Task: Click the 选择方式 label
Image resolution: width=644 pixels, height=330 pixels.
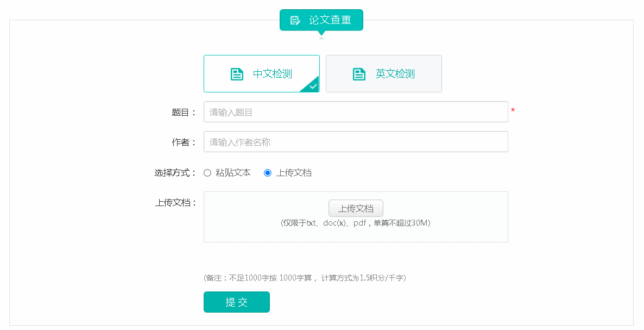Action: click(175, 173)
